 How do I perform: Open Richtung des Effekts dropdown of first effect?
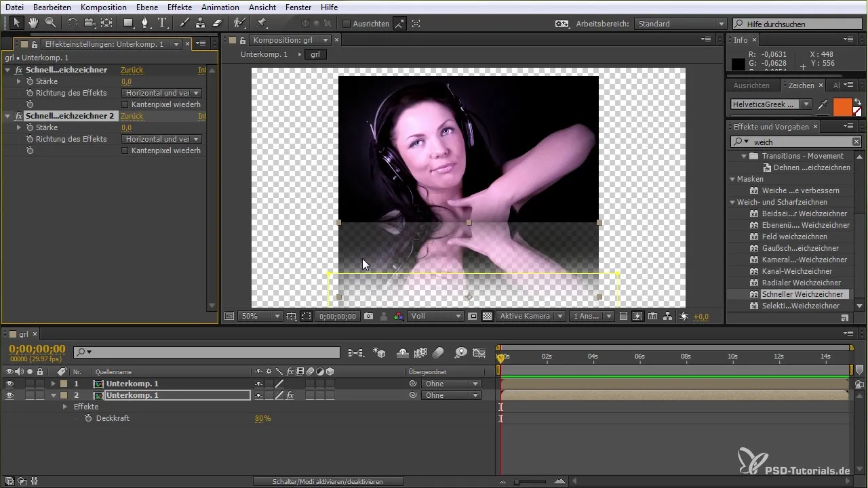[x=162, y=93]
